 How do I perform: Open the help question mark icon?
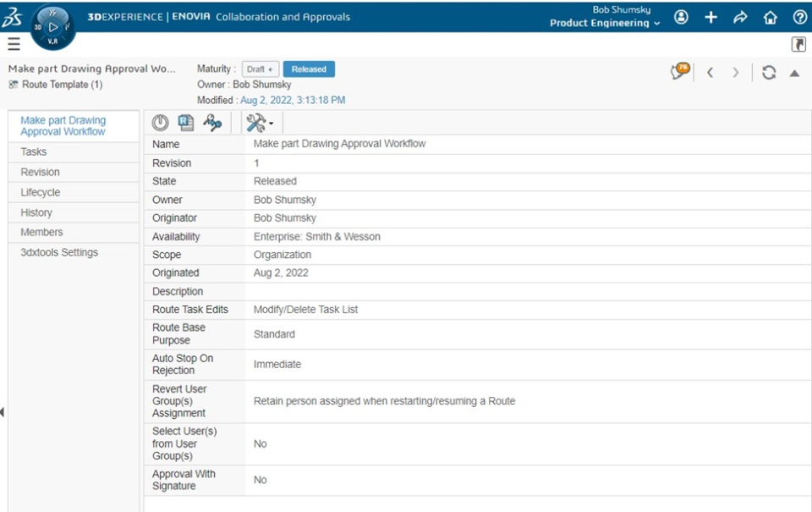click(x=799, y=17)
